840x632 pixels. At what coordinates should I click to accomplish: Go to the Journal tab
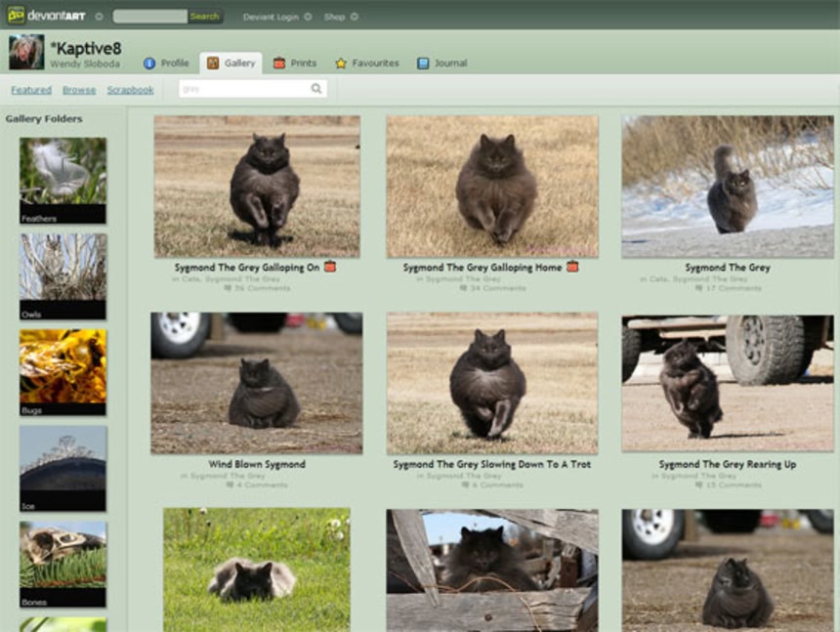(441, 63)
